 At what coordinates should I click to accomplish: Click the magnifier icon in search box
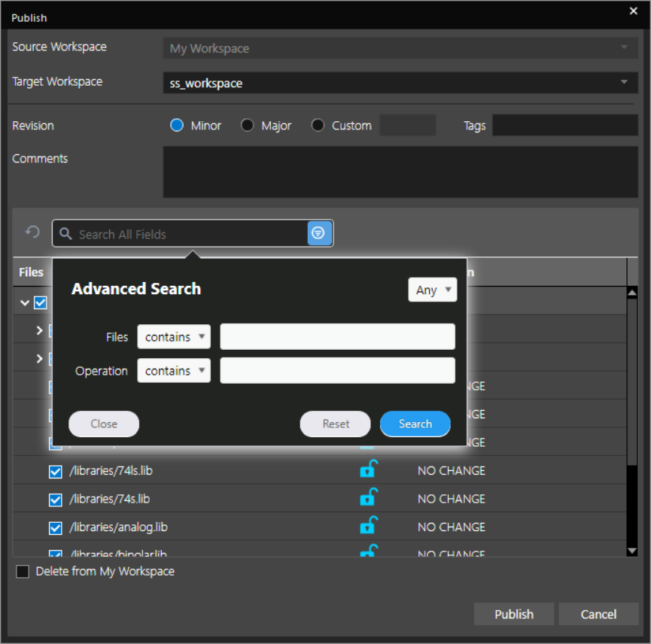point(66,234)
